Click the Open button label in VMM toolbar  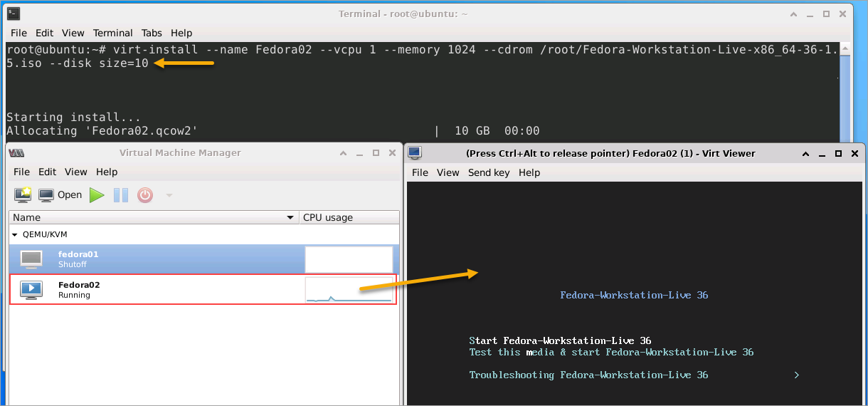[70, 194]
